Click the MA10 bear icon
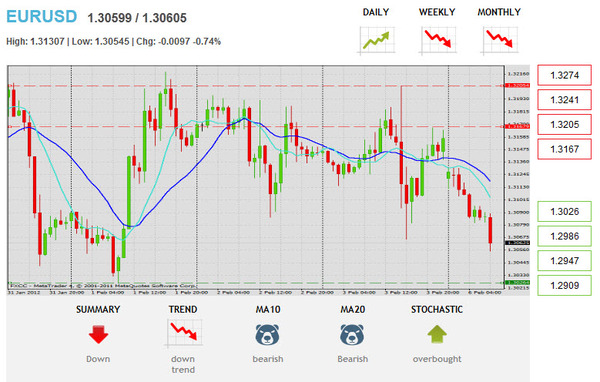The image size is (600, 382). (267, 335)
